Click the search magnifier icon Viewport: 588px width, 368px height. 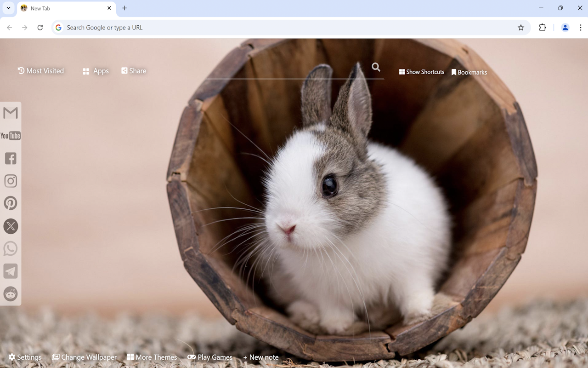coord(376,67)
